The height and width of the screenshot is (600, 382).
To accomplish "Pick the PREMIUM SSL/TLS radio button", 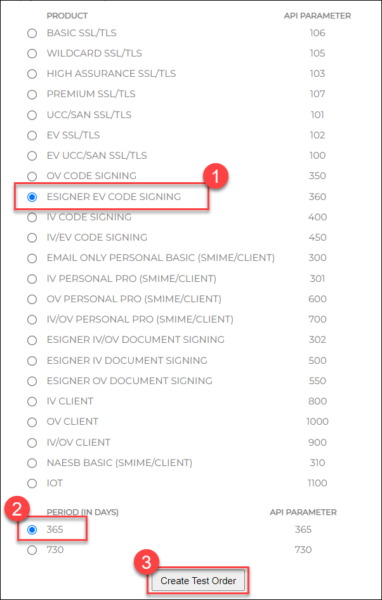I will 32,95.
